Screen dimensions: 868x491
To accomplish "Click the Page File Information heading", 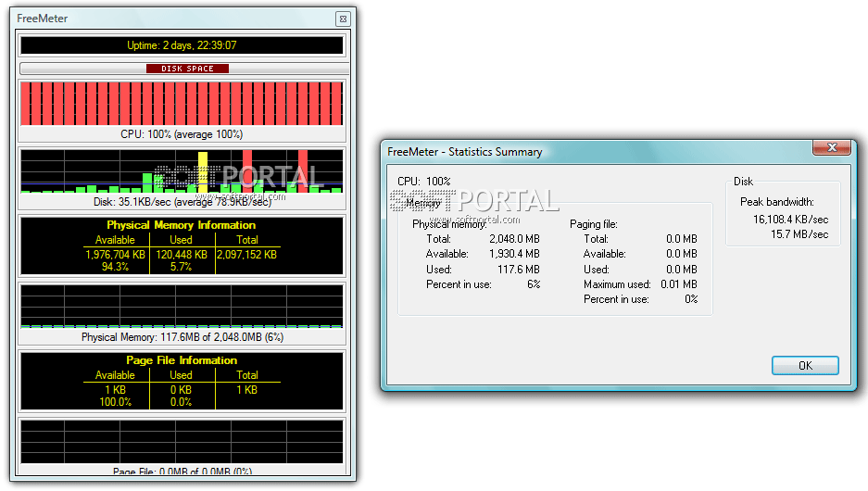I will point(182,360).
